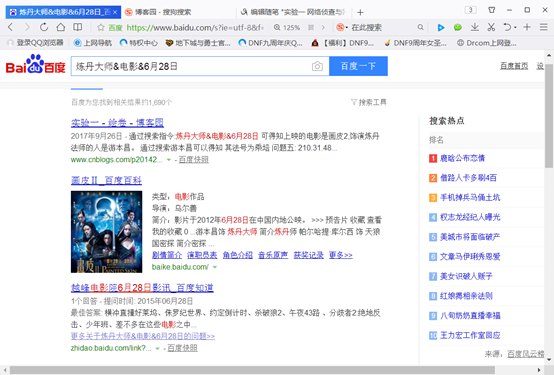The height and width of the screenshot is (375, 554).
Task: Click the QR grid icon in address bar
Action: (x=311, y=28)
